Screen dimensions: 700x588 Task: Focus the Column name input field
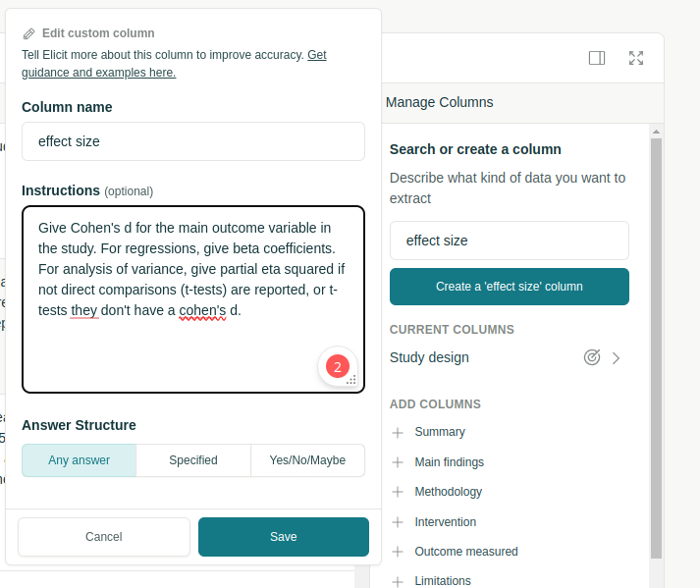click(193, 141)
